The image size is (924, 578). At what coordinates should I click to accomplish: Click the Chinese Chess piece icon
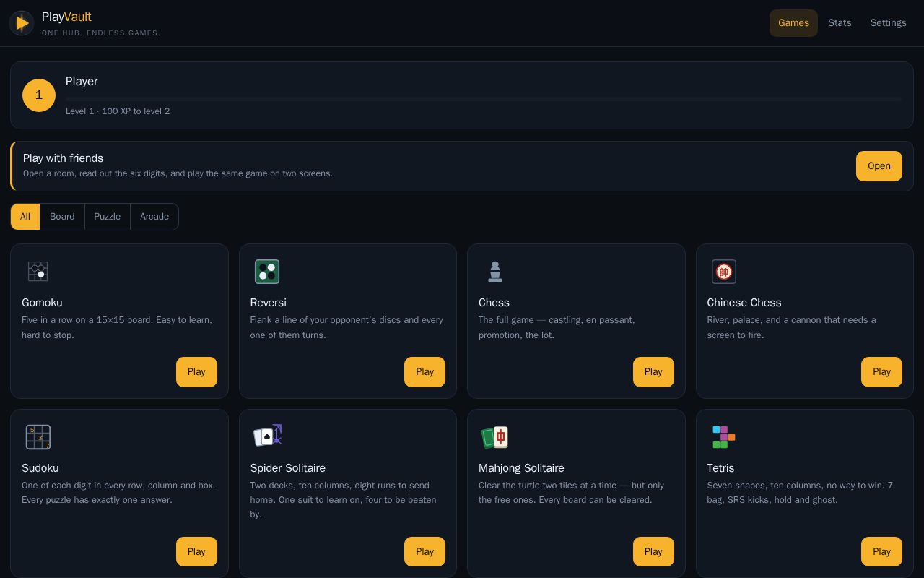[x=724, y=272]
